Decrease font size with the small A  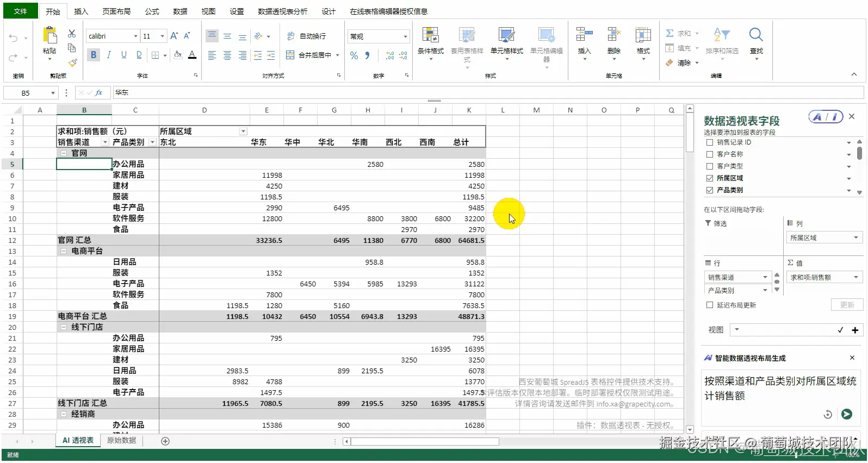[187, 36]
